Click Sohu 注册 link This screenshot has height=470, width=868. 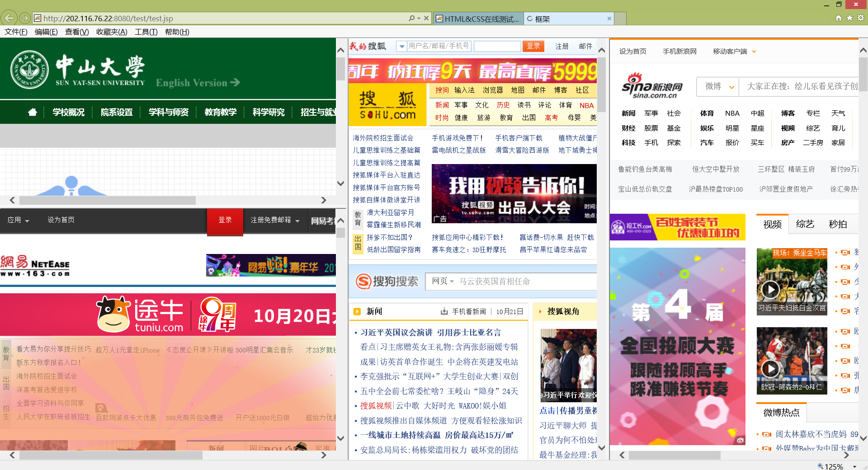[x=562, y=46]
